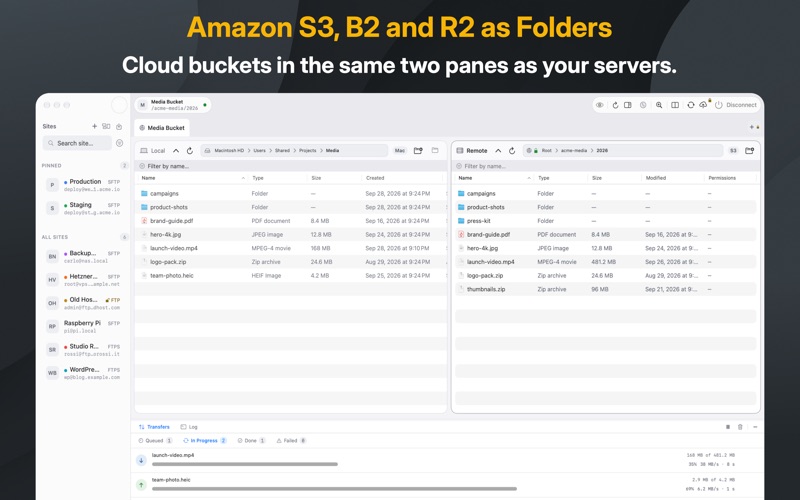Select remote press-kit folder
Image resolution: width=800 pixels, height=500 pixels.
click(606, 221)
